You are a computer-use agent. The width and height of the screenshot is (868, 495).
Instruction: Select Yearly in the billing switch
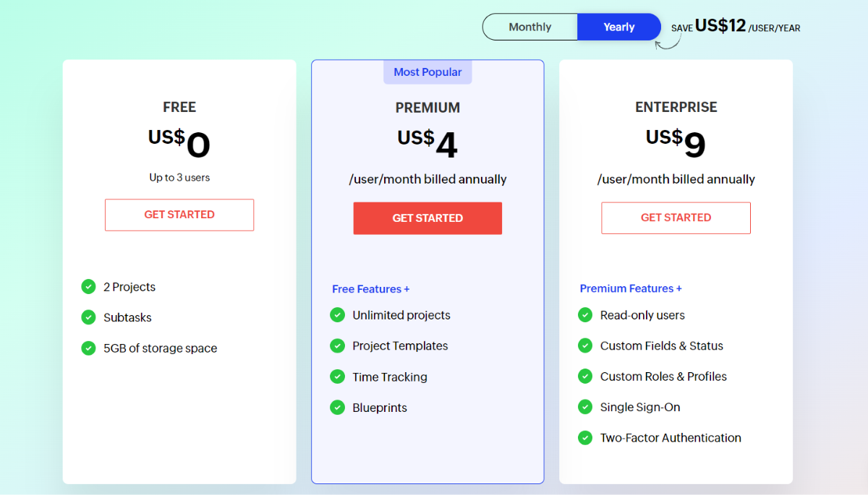[x=619, y=26]
